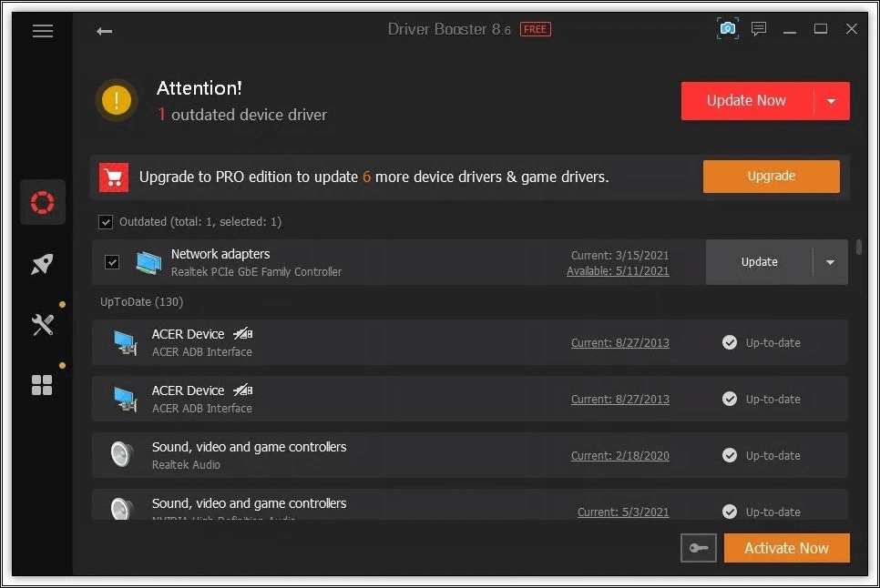880x588 pixels.
Task: Click the Realtek Audio speaker icon
Action: click(121, 454)
